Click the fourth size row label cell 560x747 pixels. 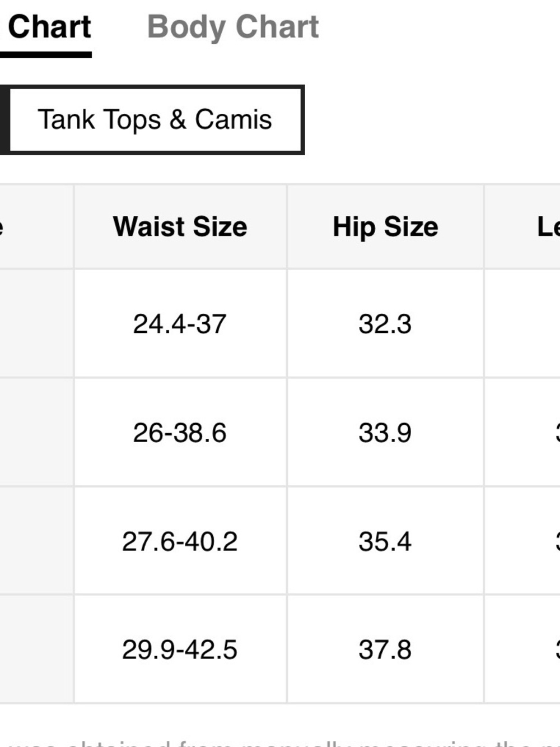36,649
